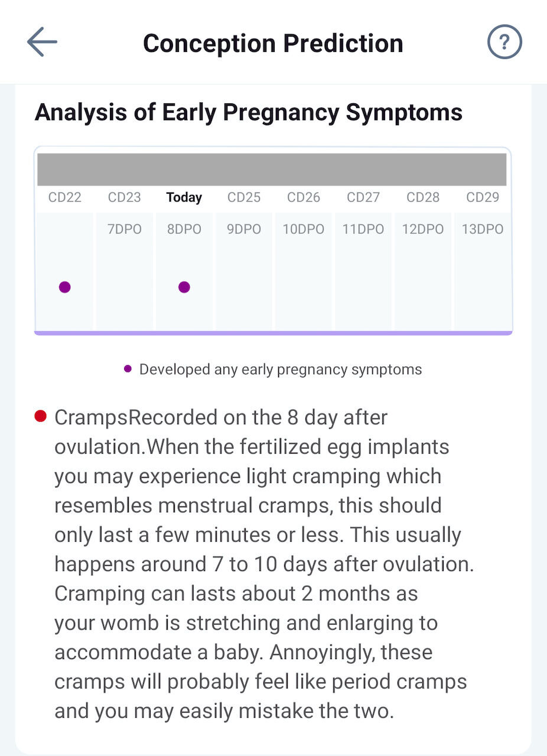Tap the purple symptom dot under Today
Screen dimensions: 547x756
[184, 287]
